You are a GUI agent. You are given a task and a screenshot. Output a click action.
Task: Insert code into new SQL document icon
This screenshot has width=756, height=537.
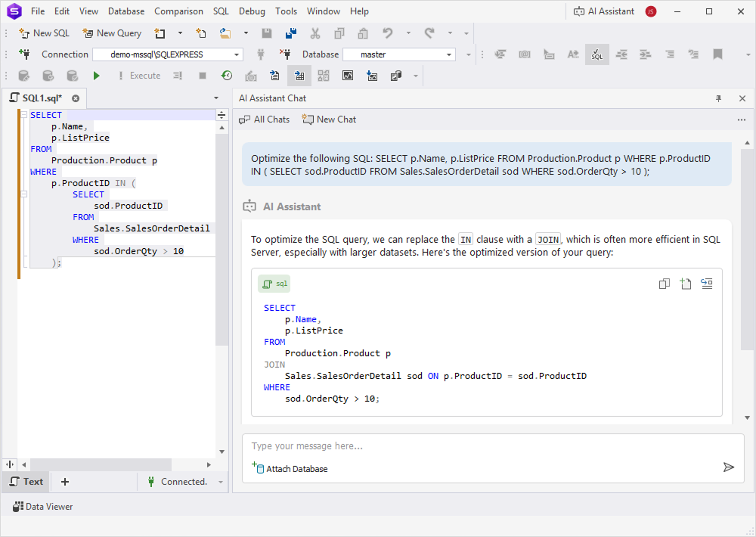[685, 284]
